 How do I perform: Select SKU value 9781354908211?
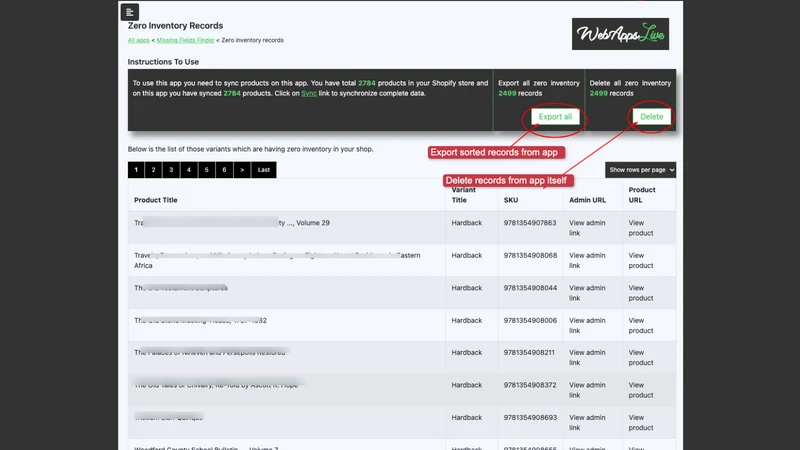click(529, 353)
